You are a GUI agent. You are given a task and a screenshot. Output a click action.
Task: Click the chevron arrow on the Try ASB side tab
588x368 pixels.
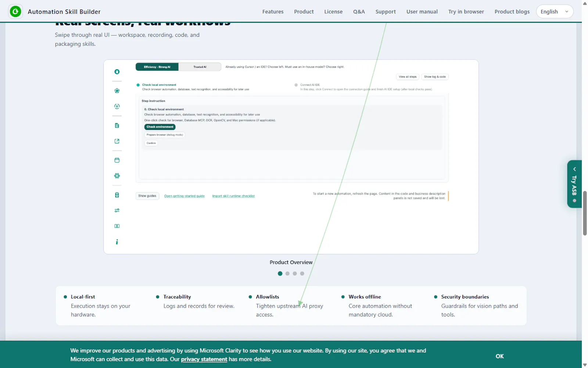(574, 169)
